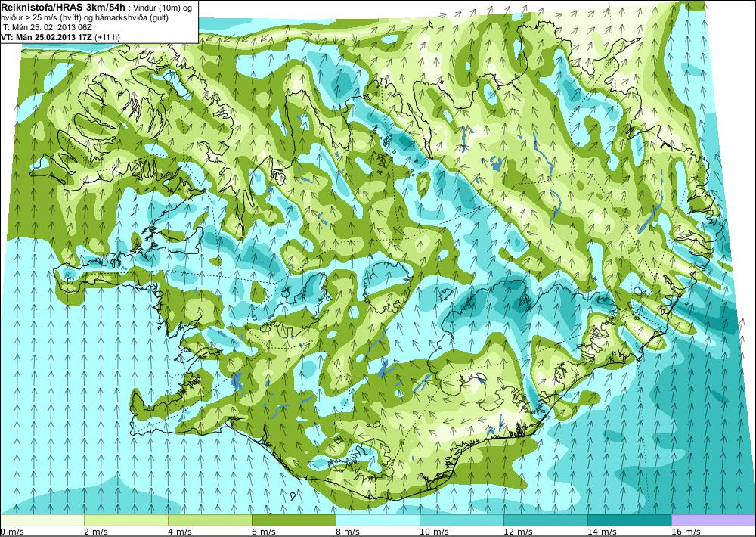The image size is (756, 537).
Task: Click the 10–12 m/s cyan legend swatch
Action: [x=462, y=520]
